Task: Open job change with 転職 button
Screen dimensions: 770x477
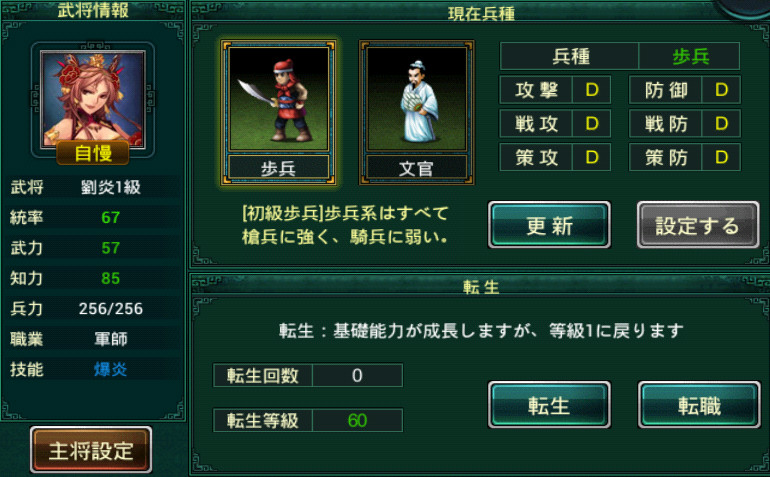Action: coord(699,405)
